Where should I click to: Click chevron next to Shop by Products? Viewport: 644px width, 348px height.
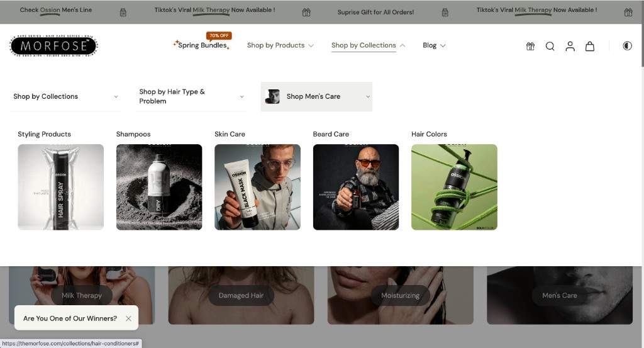point(311,45)
